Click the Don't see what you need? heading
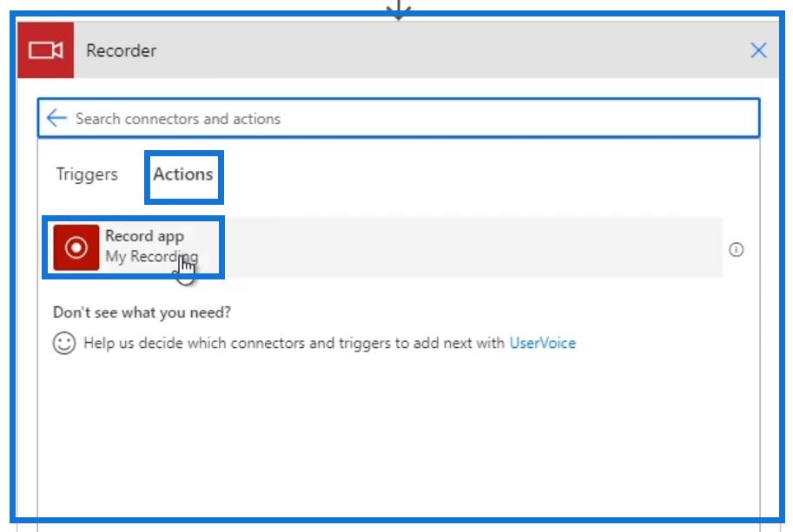The height and width of the screenshot is (532, 793). click(142, 312)
